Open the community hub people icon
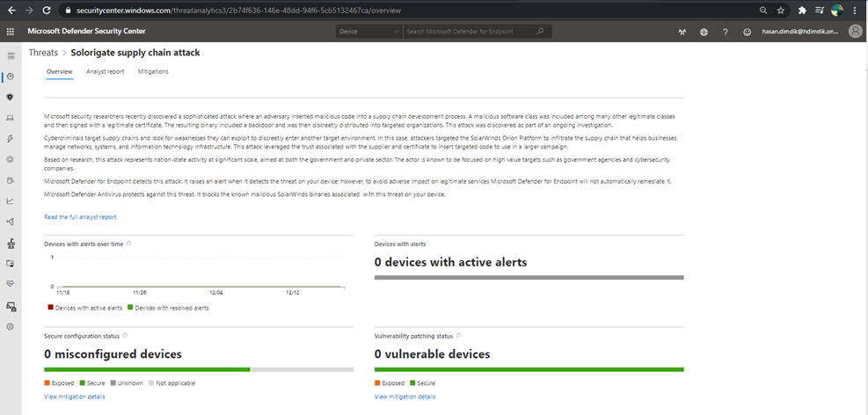 click(x=682, y=33)
